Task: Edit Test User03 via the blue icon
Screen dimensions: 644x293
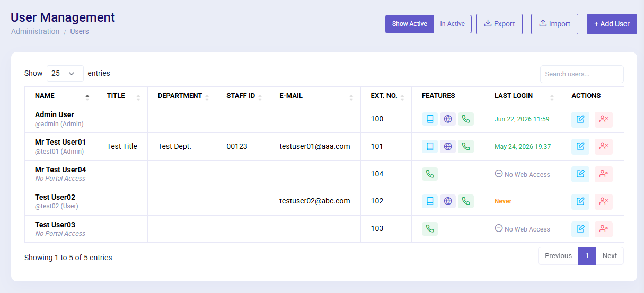Action: [580, 229]
